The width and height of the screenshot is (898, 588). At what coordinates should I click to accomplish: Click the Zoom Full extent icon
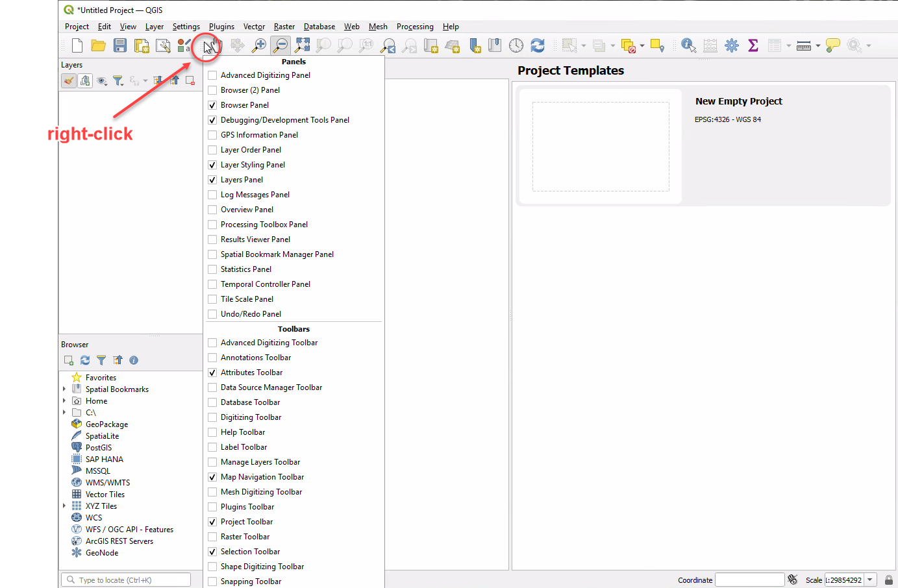coord(303,45)
